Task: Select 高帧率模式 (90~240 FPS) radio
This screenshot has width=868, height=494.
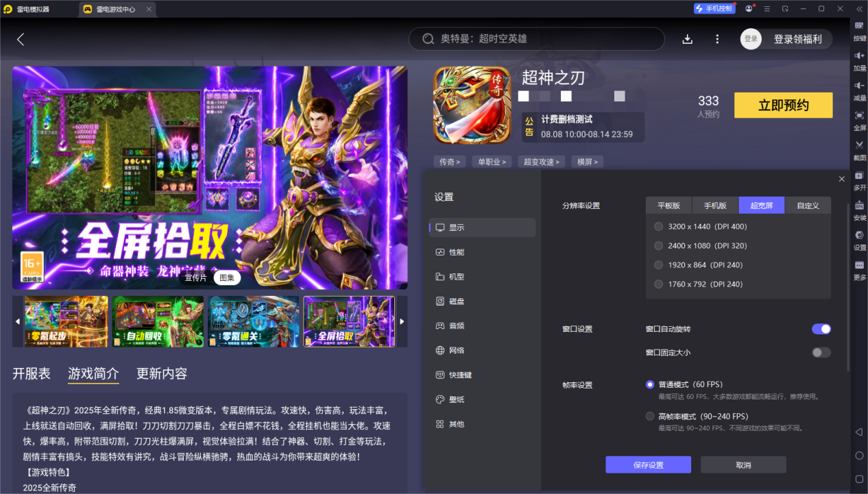Action: pos(649,416)
